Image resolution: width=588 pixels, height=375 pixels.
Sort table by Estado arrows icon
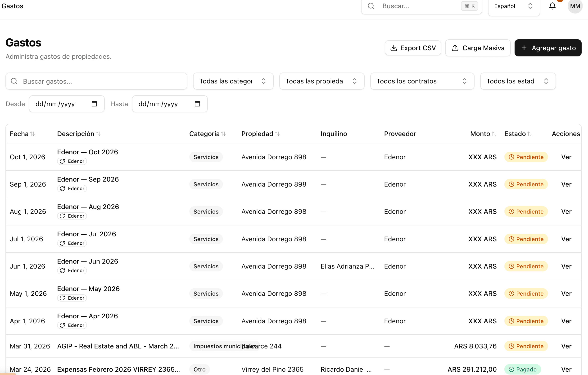(x=530, y=134)
